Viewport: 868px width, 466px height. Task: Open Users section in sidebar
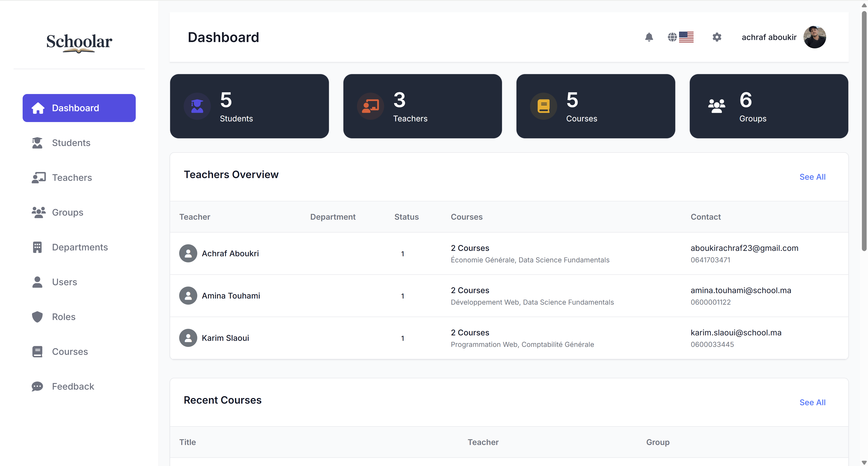pos(79,282)
